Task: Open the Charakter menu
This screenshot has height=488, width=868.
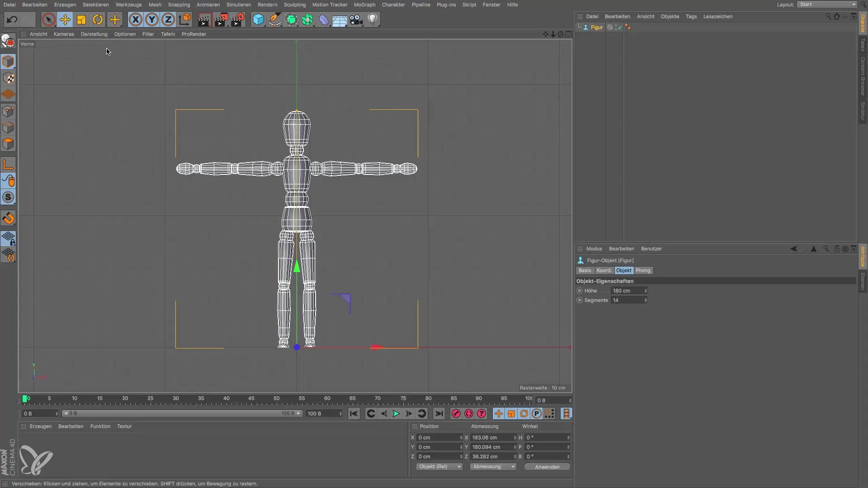Action: 393,5
